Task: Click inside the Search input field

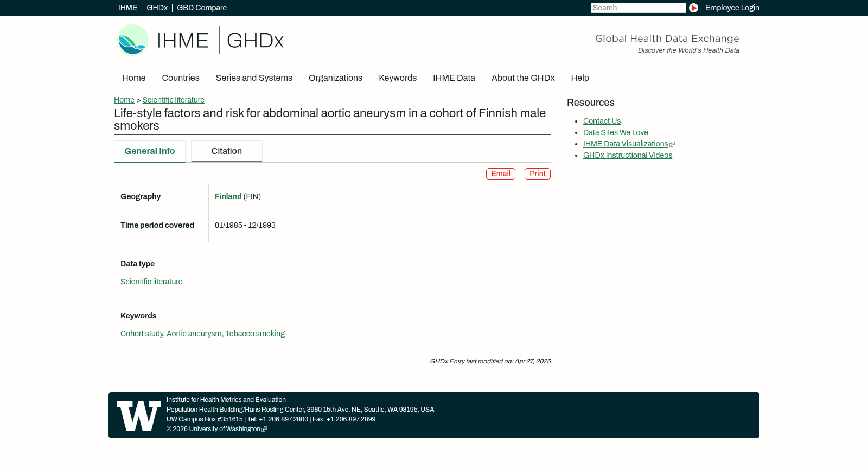Action: [x=638, y=8]
